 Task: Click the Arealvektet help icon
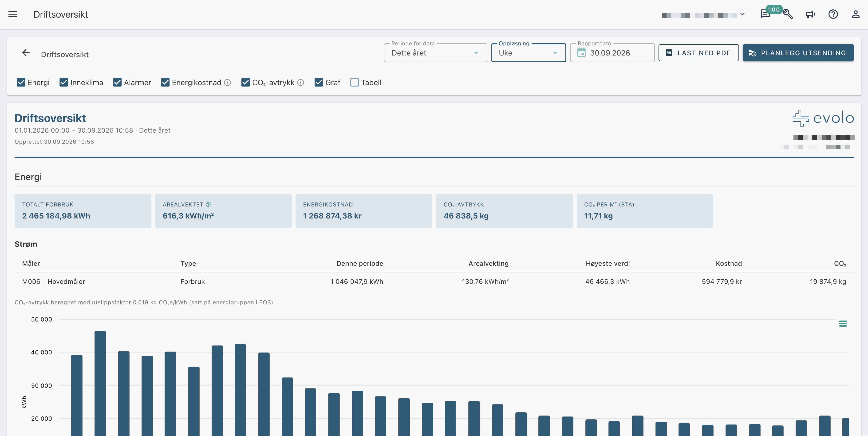tap(208, 204)
